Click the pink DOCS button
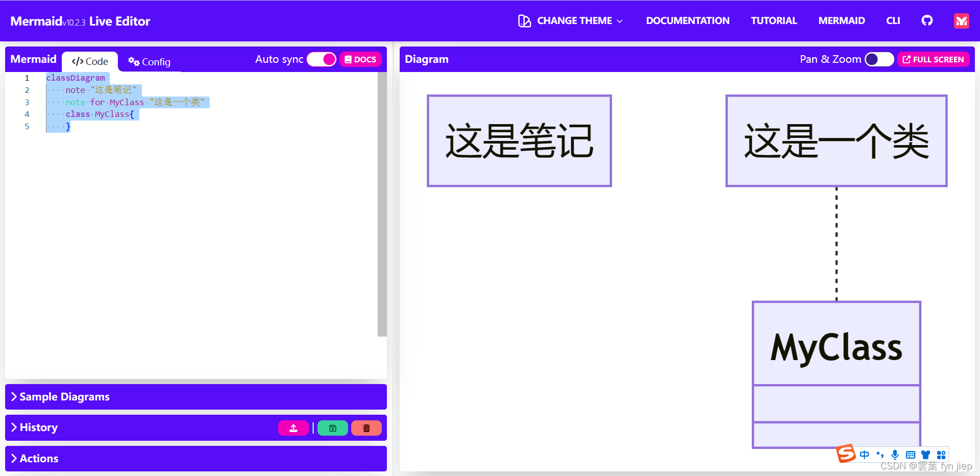The height and width of the screenshot is (476, 980). click(360, 59)
